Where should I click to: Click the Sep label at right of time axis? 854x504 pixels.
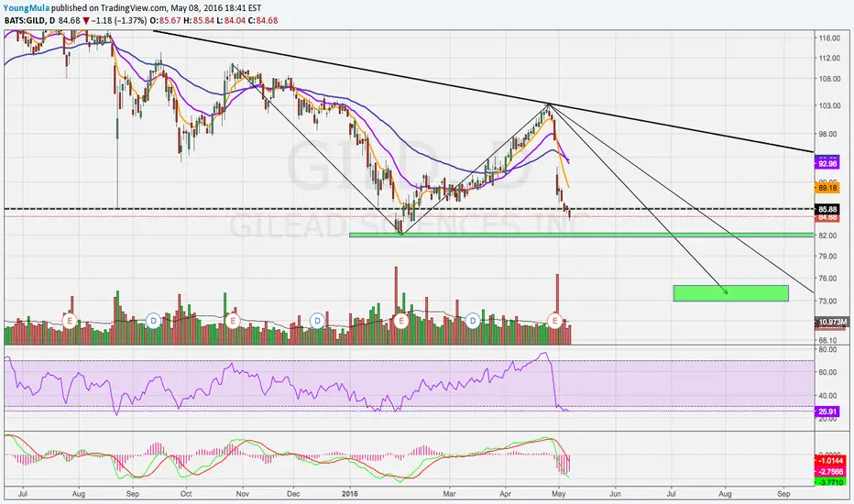coord(783,494)
